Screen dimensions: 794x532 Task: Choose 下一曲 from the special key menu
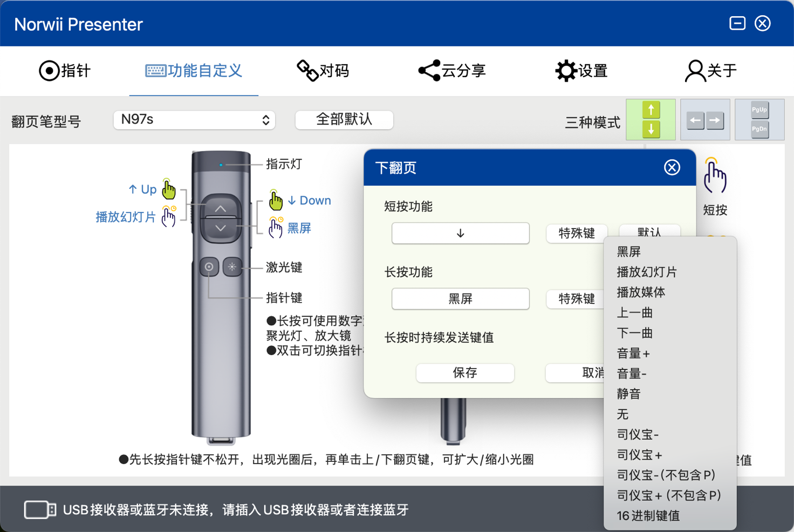coord(670,333)
